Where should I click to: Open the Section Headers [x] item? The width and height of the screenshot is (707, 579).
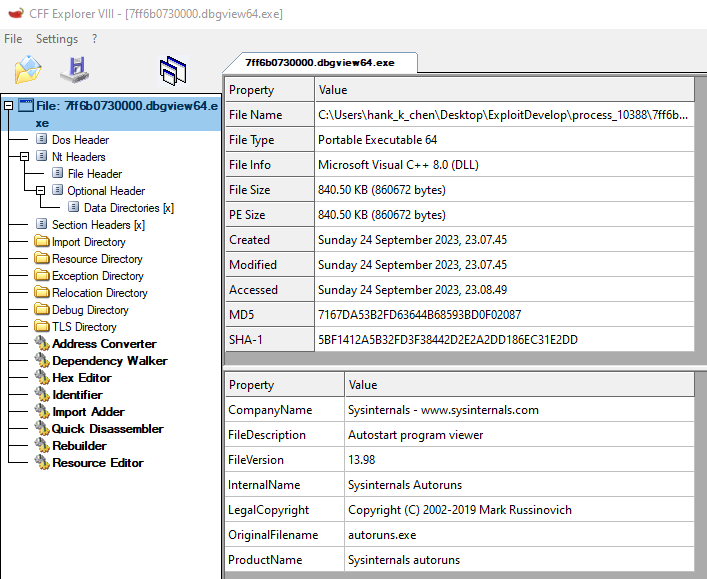98,225
